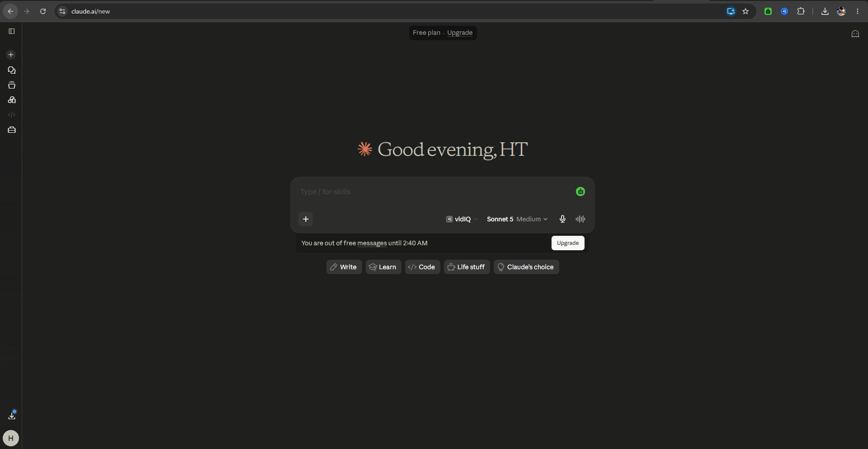The image size is (868, 449).
Task: Open the Sonnet 5 Medium model selector
Action: 517,219
